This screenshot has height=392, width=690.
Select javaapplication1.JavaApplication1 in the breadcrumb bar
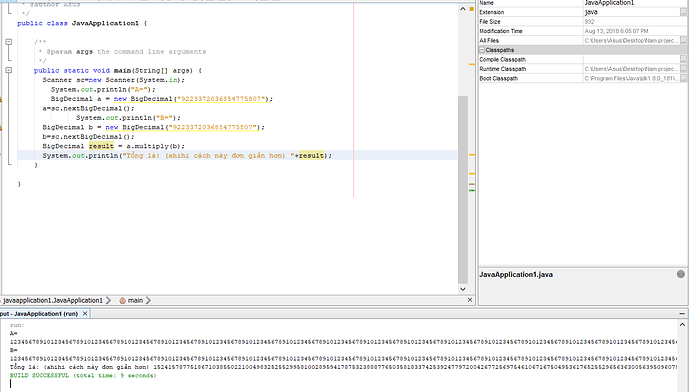click(x=53, y=300)
